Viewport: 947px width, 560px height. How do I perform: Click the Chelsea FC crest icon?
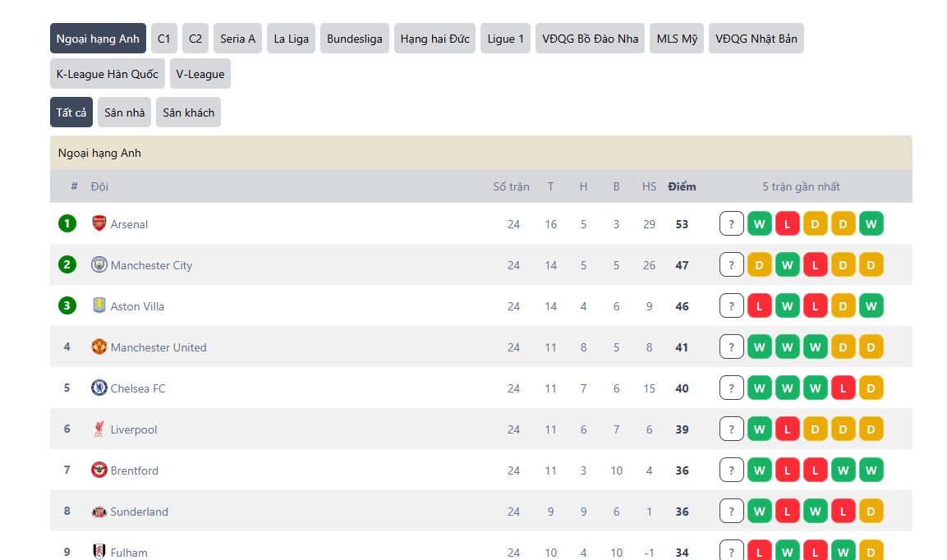click(x=99, y=388)
